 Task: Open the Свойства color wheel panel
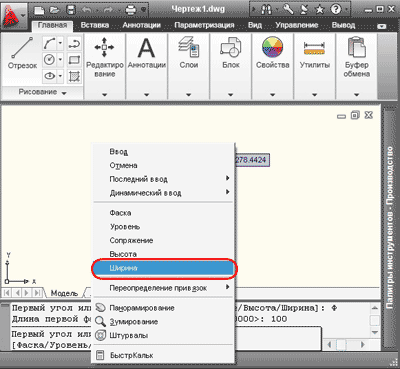(273, 47)
